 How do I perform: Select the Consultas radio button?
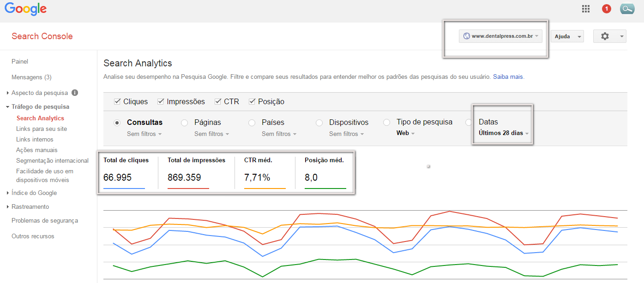click(x=117, y=123)
